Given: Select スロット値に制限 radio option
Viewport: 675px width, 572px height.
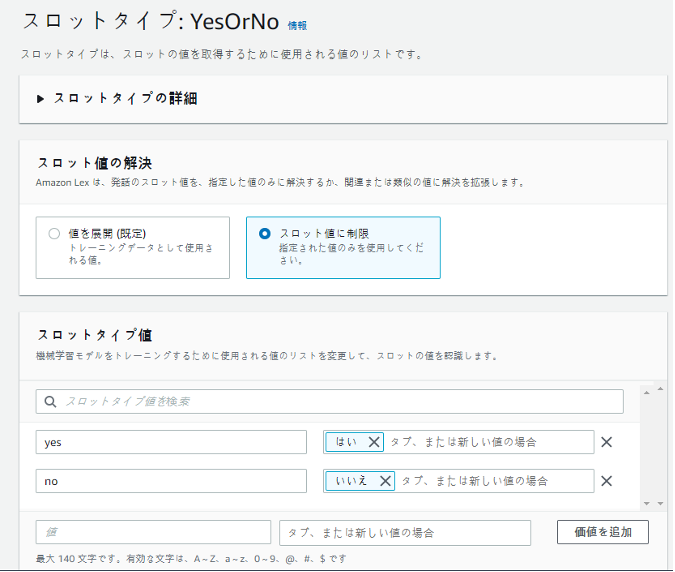Looking at the screenshot, I should [x=264, y=233].
